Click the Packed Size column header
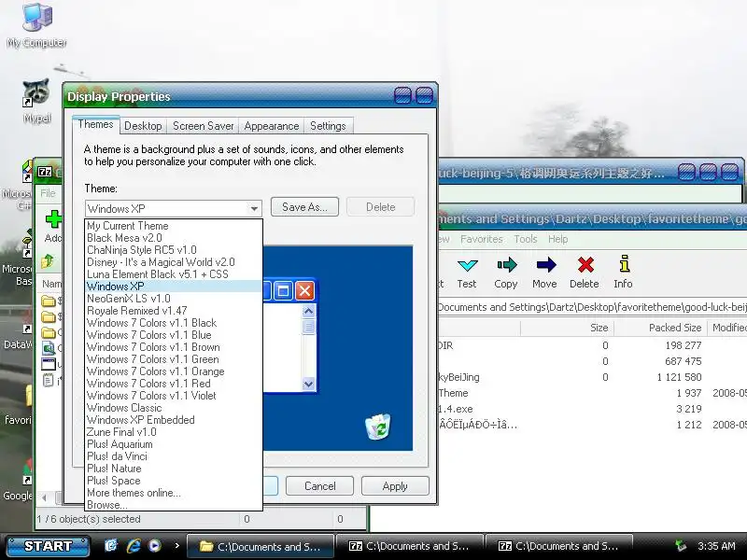 [660, 328]
